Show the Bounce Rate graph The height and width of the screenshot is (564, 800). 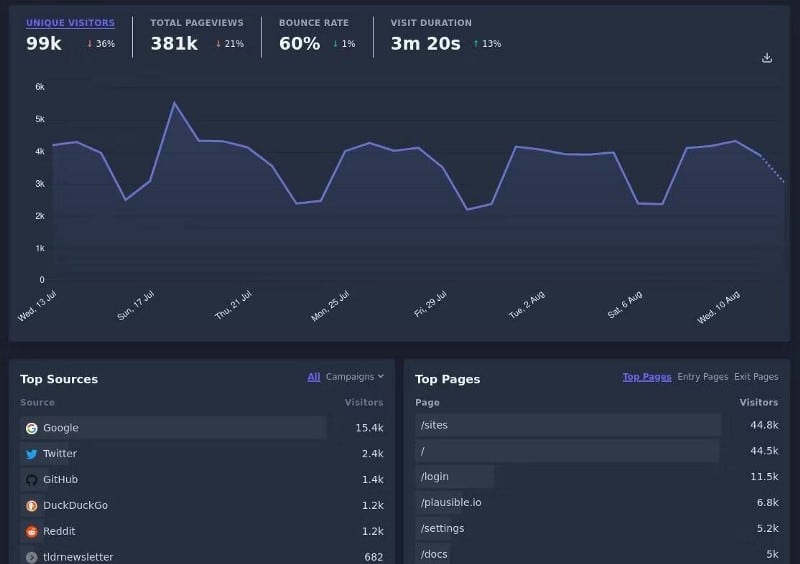314,23
